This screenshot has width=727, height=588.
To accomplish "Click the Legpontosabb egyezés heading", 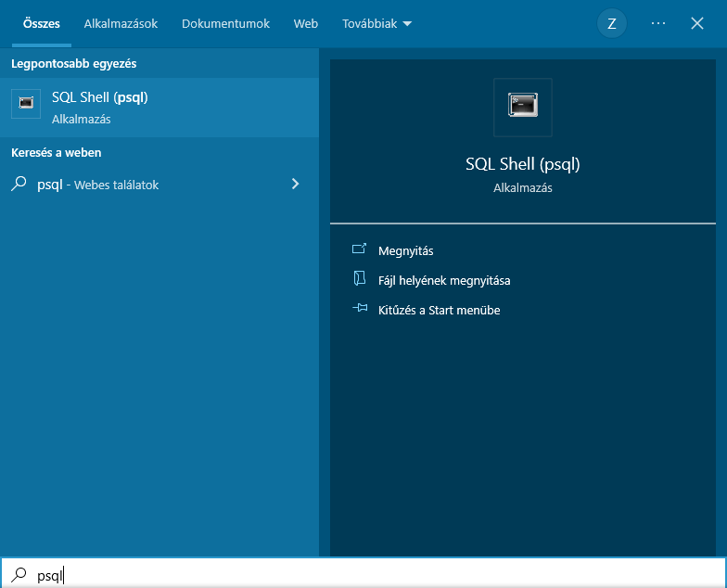I will (74, 63).
